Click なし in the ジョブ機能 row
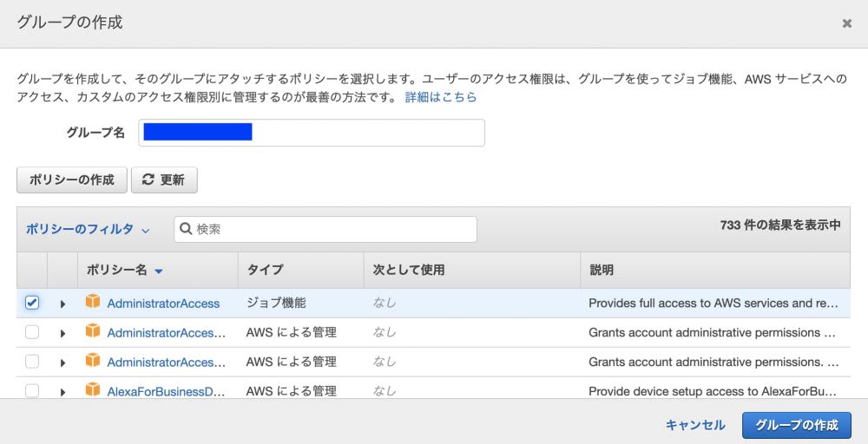 point(385,303)
